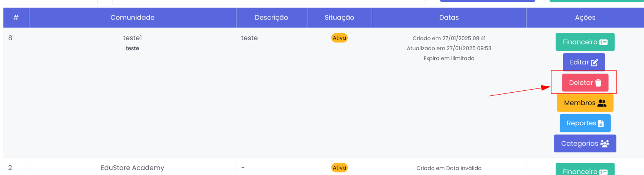Click the trash icon on the Deletar button
The image size is (644, 175).
coord(598,83)
